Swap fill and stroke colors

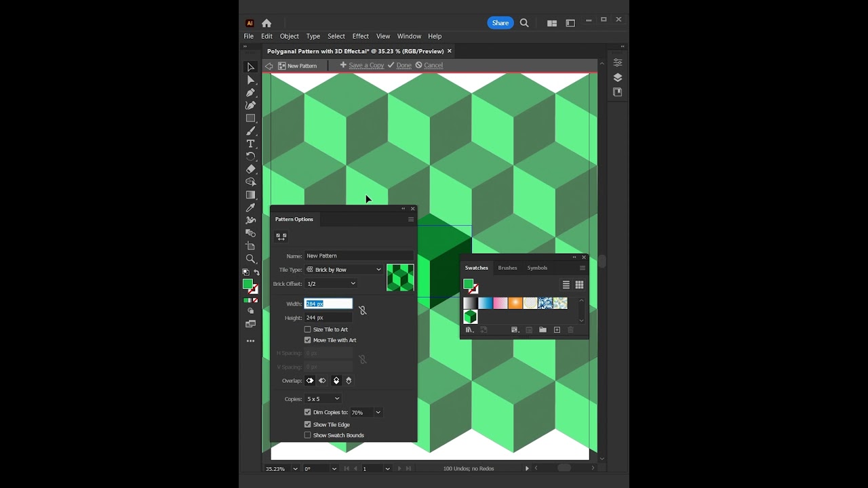(256, 272)
